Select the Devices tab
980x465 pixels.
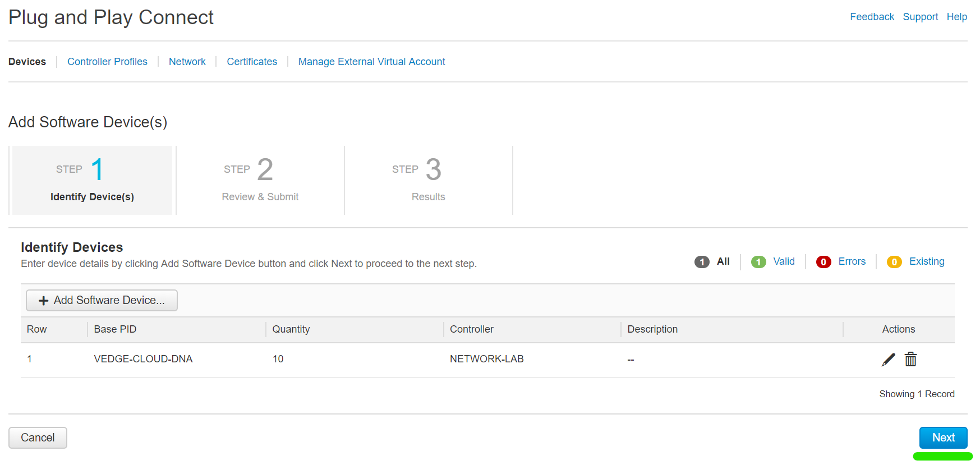27,62
